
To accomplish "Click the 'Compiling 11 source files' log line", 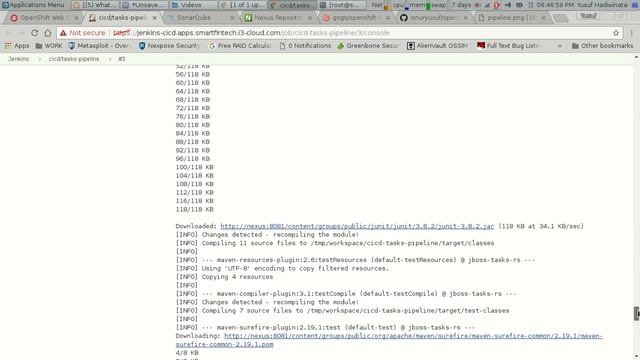I will click(x=335, y=243).
